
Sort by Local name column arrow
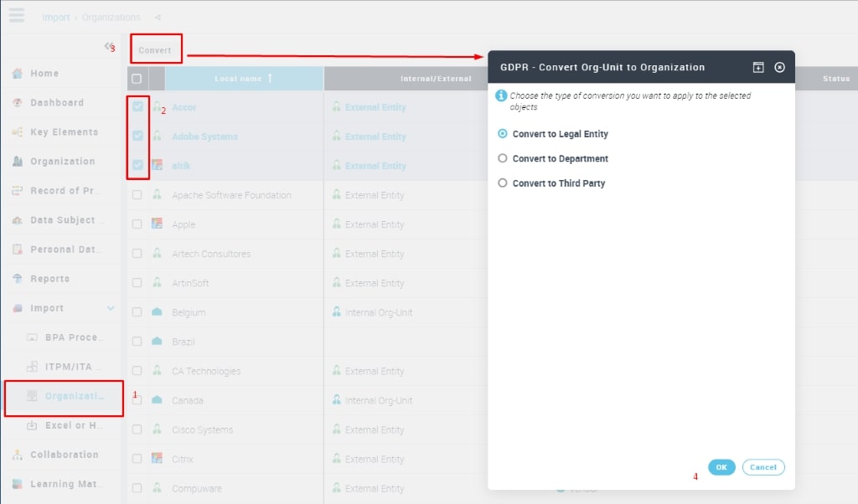pyautogui.click(x=270, y=79)
